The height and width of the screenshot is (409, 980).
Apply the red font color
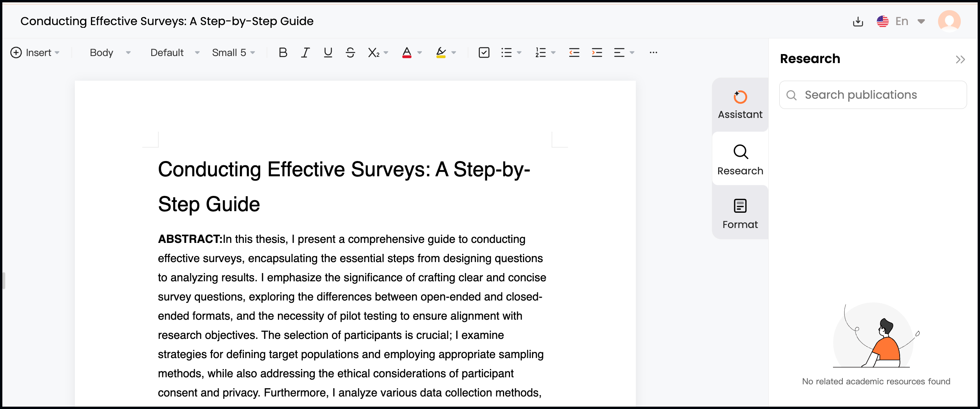coord(407,52)
